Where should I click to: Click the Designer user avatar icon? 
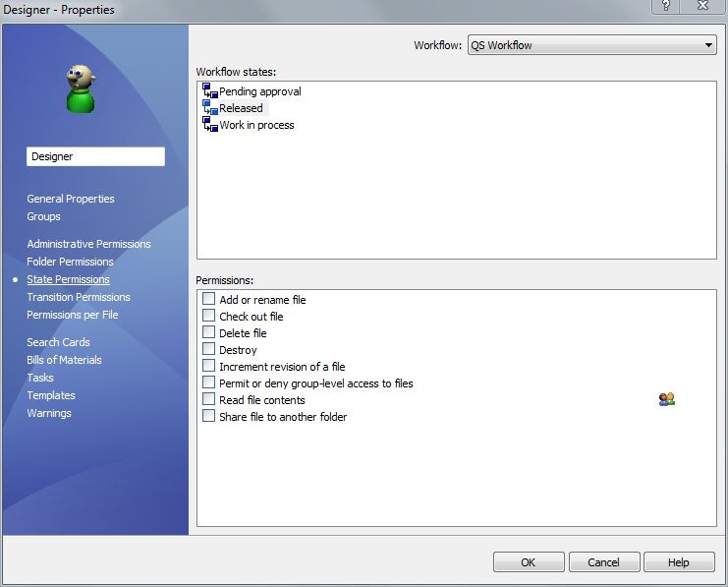coord(81,88)
